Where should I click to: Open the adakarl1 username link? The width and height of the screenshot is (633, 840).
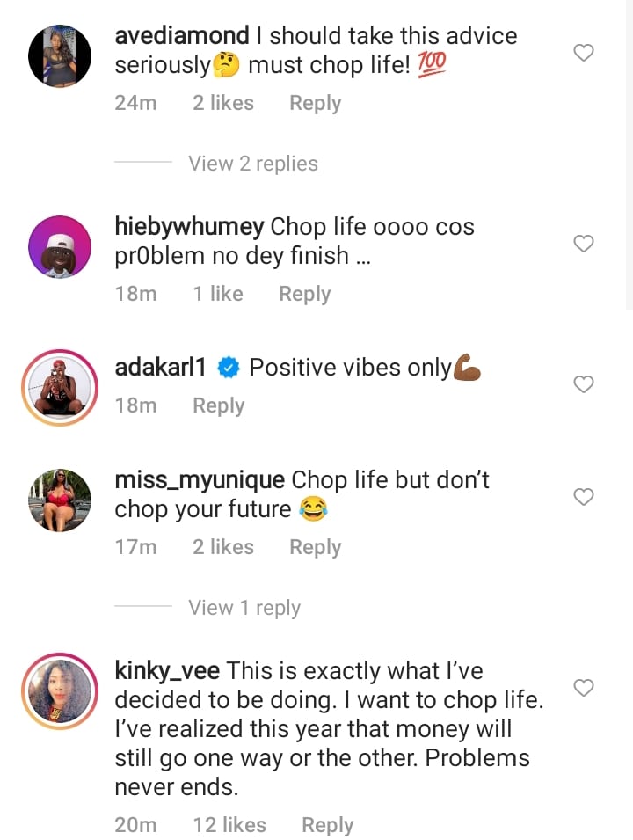[x=160, y=368]
